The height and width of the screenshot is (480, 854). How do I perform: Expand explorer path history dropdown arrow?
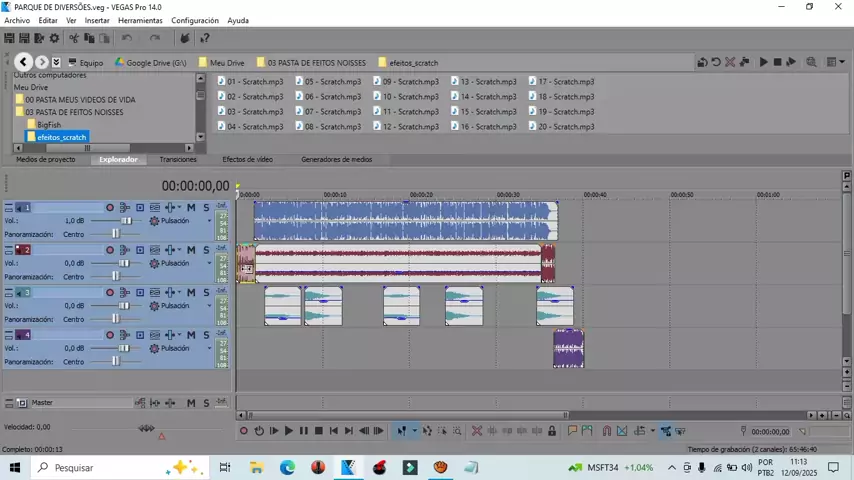click(x=56, y=62)
